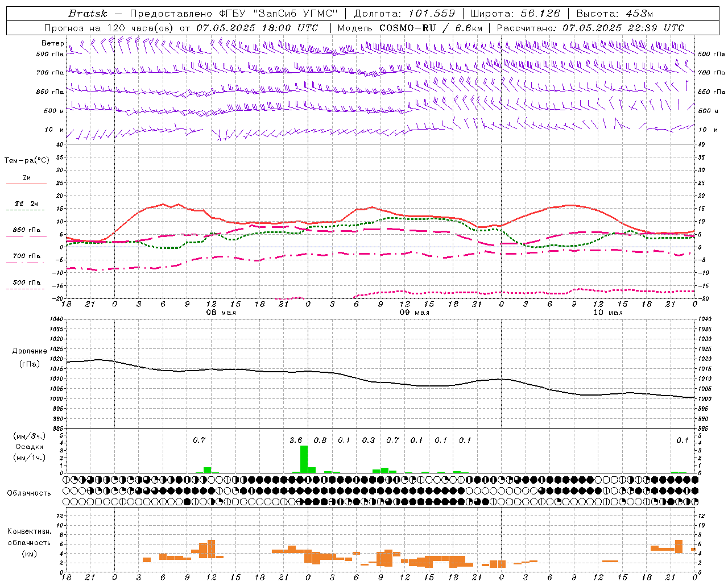Image resolution: width=728 pixels, height=582 pixels.
Task: Click 'Прогноз на 120 часа(ов)' forecast text
Action: pyautogui.click(x=110, y=28)
